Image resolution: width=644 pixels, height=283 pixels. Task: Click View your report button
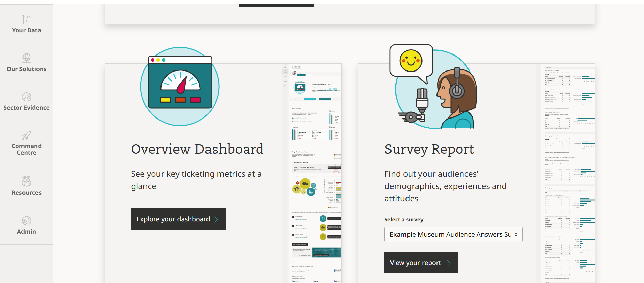(421, 263)
